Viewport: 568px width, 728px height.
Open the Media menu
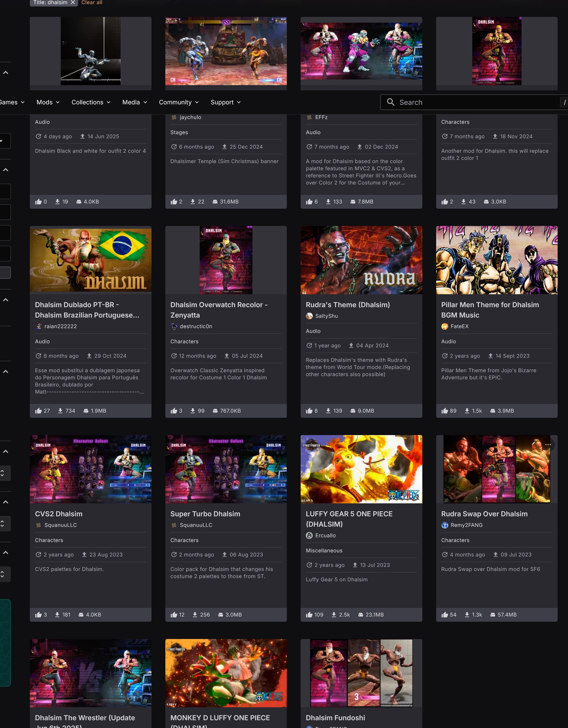134,102
